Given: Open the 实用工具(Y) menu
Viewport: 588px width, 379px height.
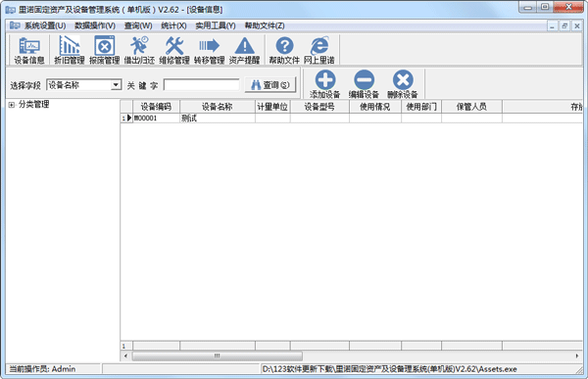Looking at the screenshot, I should tap(216, 25).
